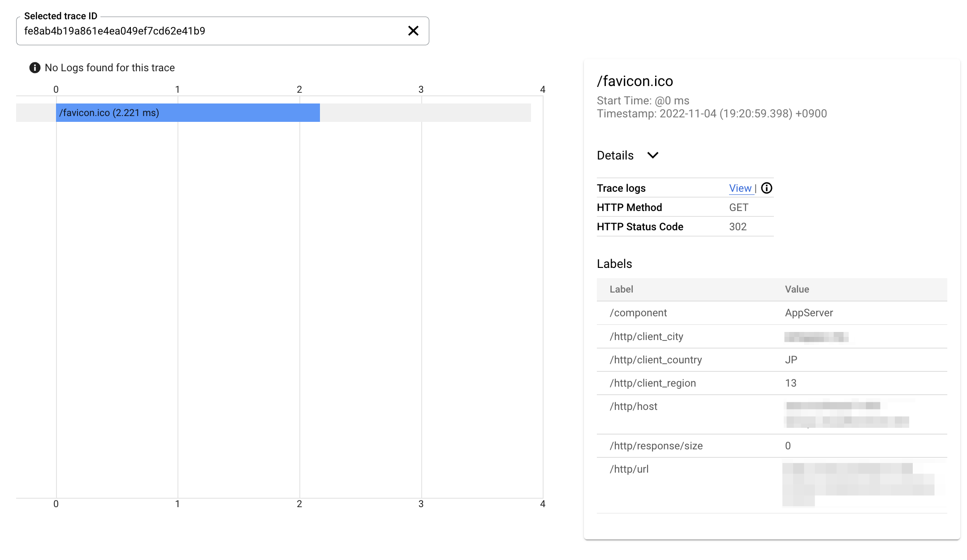Click the Value column header

click(x=797, y=289)
